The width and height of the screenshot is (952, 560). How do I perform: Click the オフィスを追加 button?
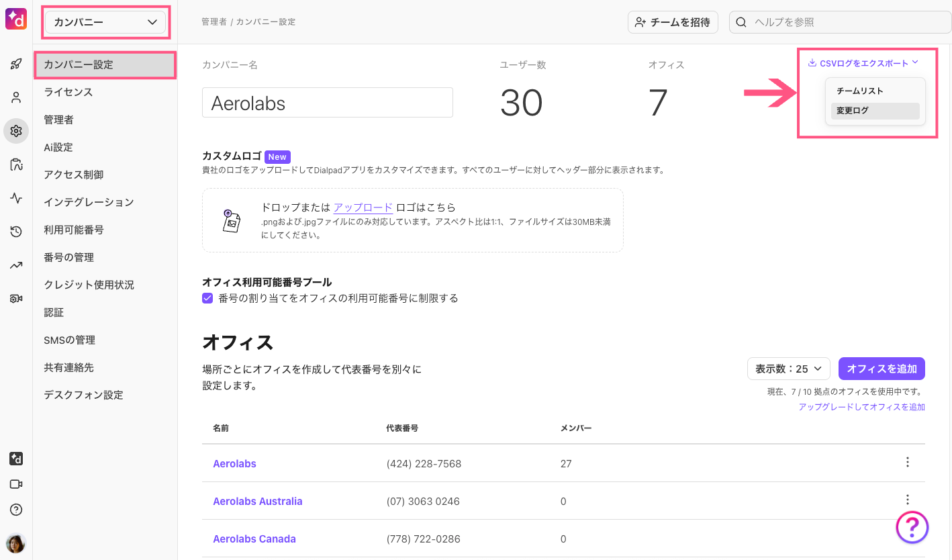(882, 369)
